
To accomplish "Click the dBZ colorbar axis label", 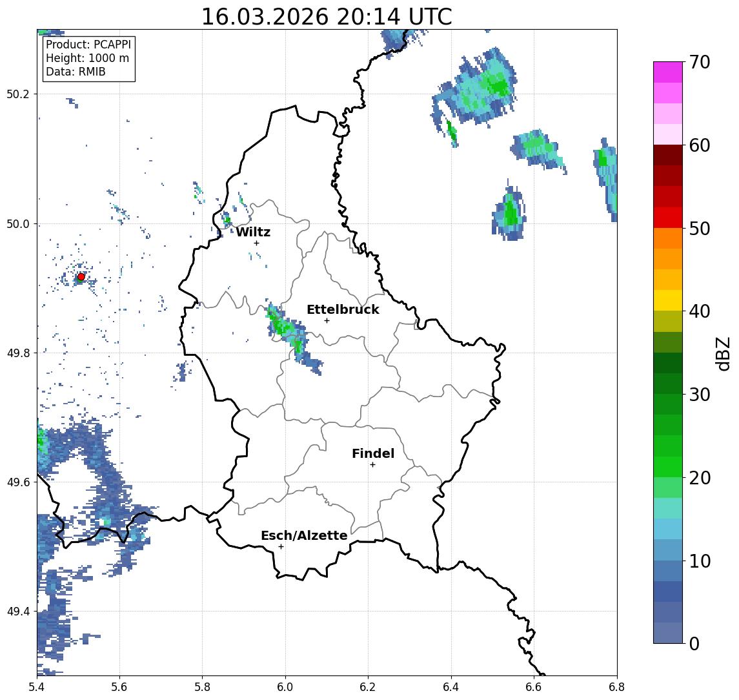I will (x=723, y=353).
